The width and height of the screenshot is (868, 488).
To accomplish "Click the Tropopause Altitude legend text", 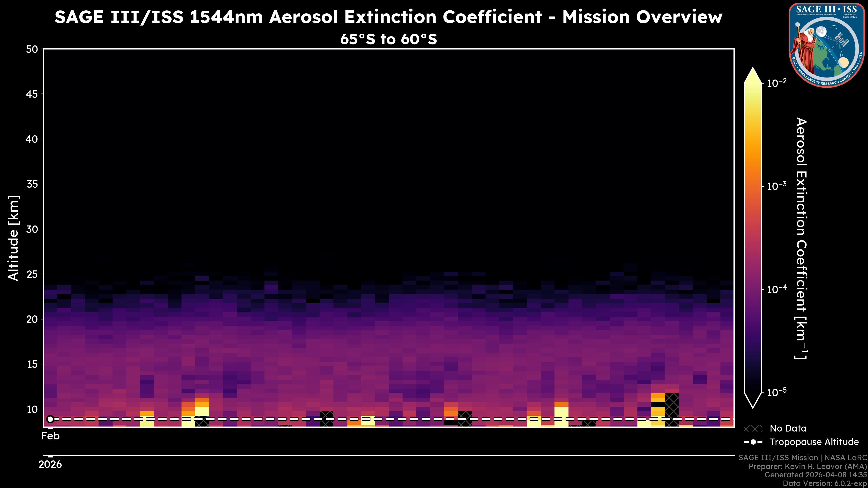I will (x=814, y=442).
